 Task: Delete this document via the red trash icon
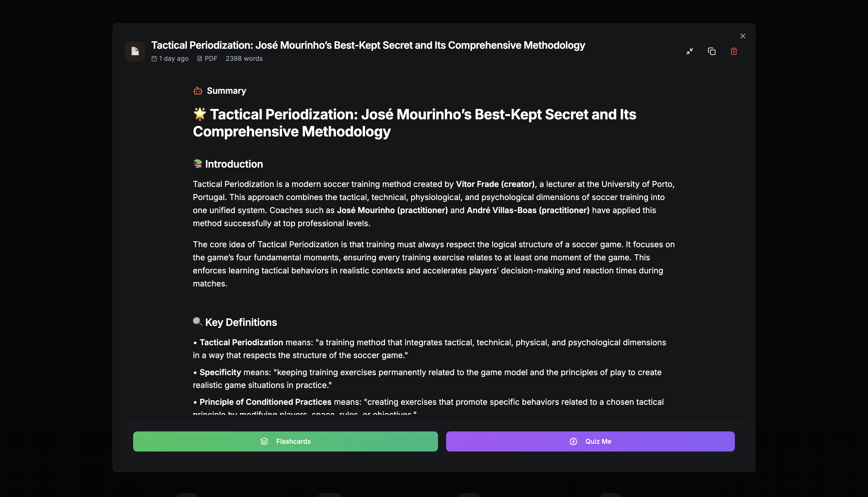(x=734, y=51)
